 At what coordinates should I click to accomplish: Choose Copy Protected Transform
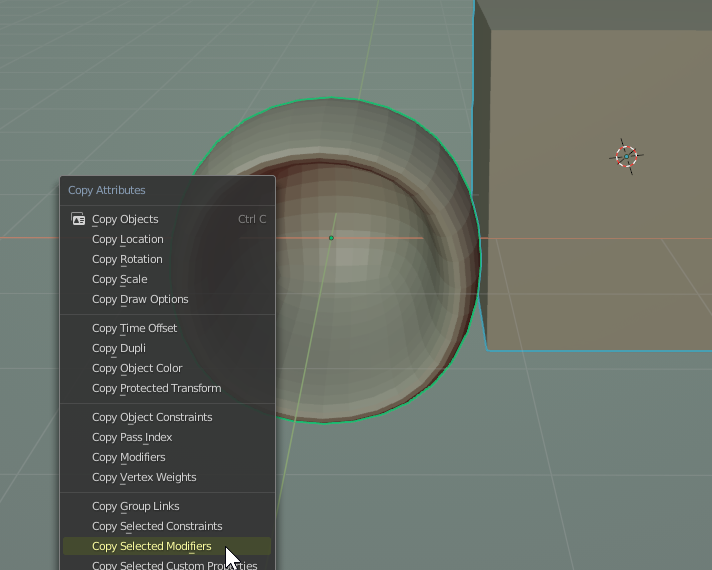(167, 388)
